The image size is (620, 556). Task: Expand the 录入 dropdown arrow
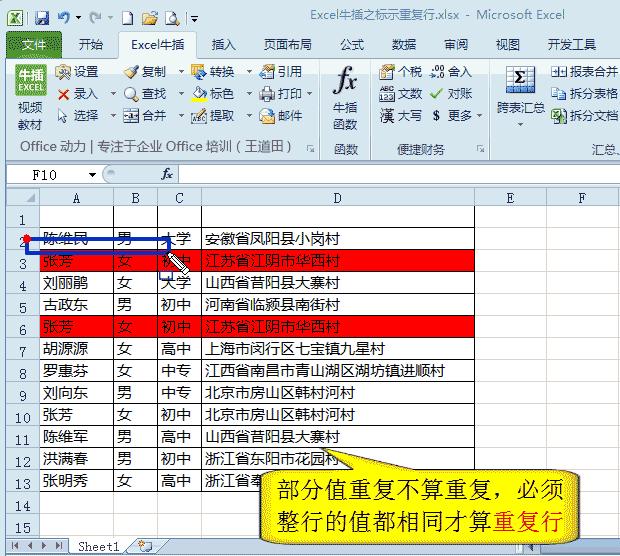113,94
